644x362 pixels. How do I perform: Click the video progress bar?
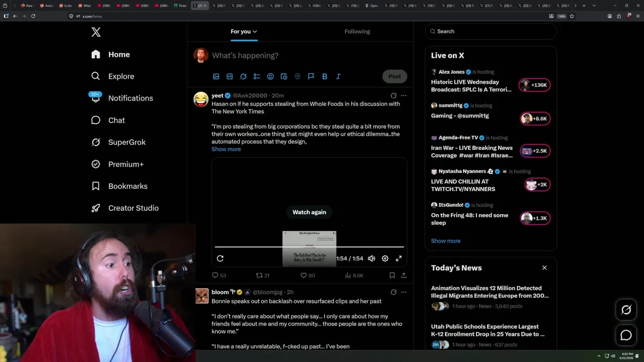309,247
